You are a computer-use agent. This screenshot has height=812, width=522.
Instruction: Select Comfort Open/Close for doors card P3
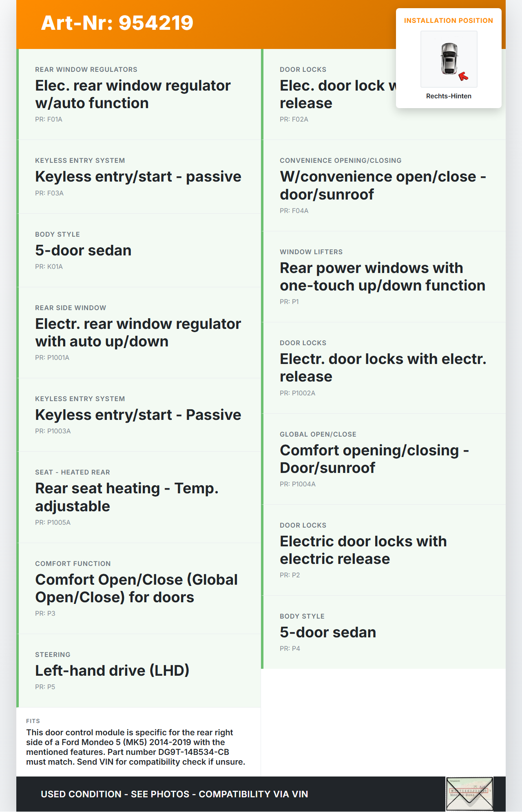139,588
